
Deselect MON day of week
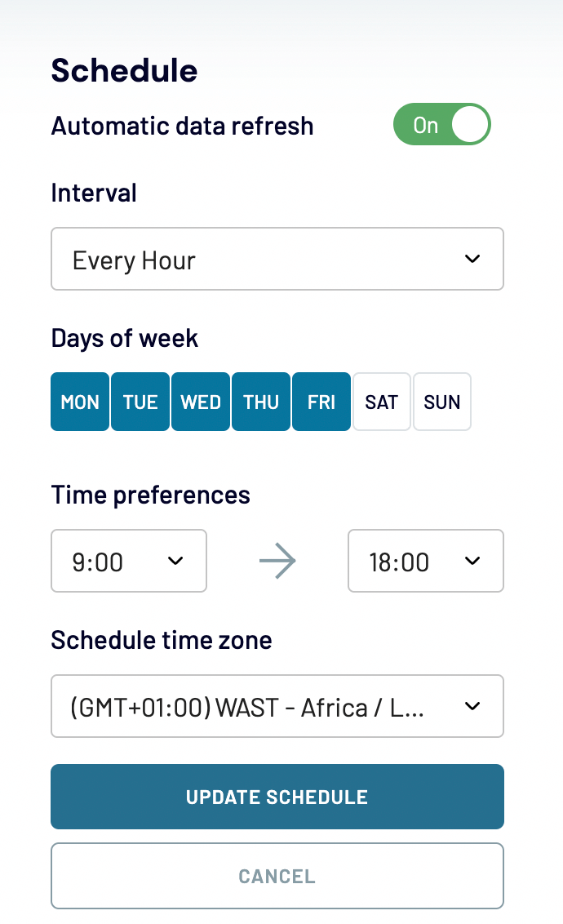pos(80,402)
